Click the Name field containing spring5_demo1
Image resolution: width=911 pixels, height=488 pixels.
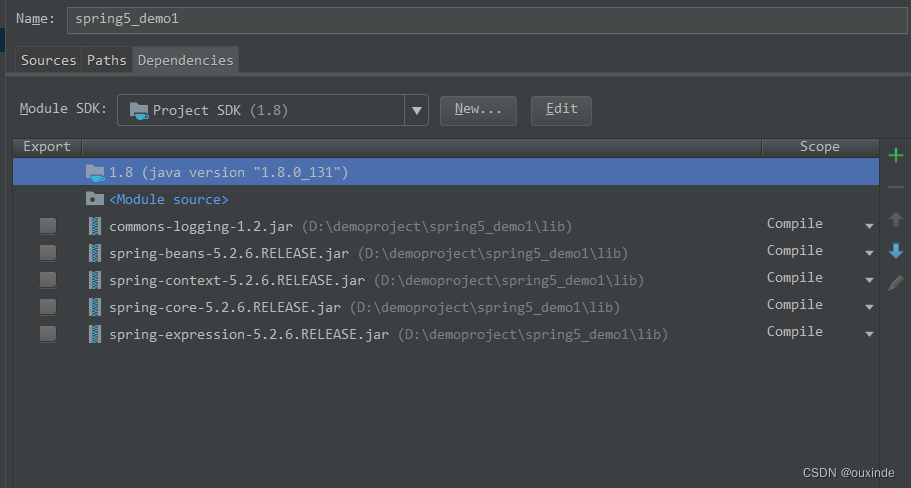[487, 19]
